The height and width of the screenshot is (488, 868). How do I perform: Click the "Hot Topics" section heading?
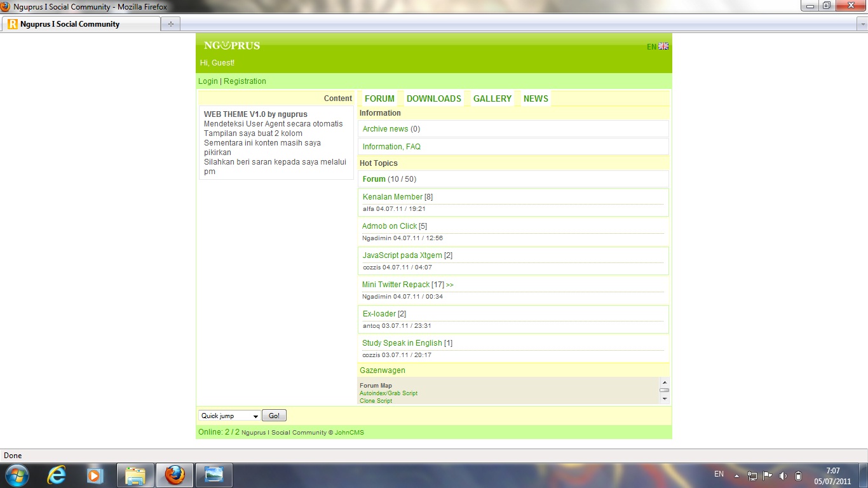point(379,163)
